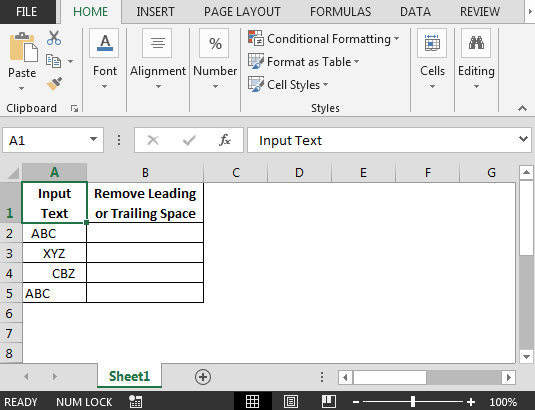
Task: Click the Conditional Formatting icon
Action: [x=256, y=38]
